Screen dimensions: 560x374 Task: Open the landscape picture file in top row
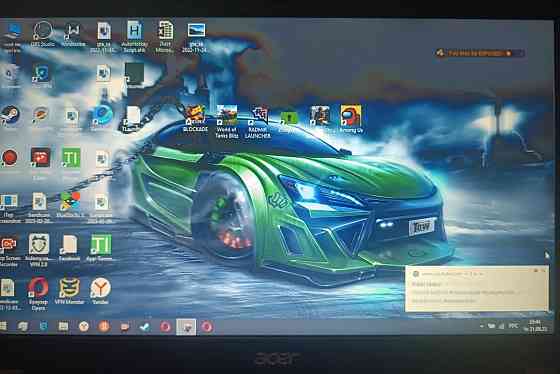196,36
